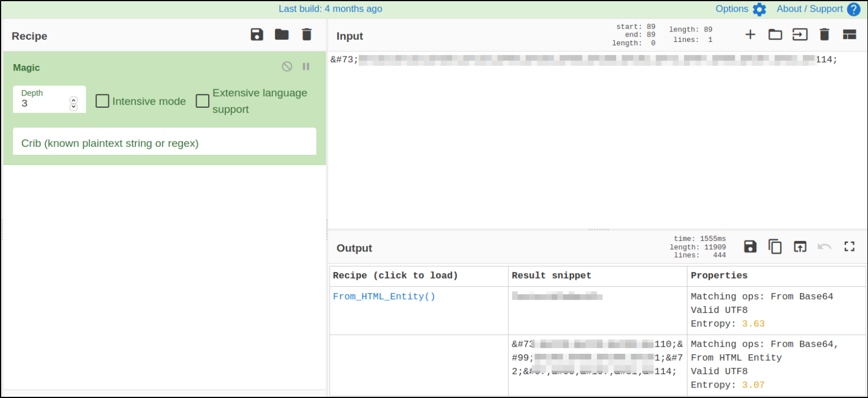This screenshot has height=398, width=868.
Task: Enable Extensive language support checkbox
Action: pos(203,101)
